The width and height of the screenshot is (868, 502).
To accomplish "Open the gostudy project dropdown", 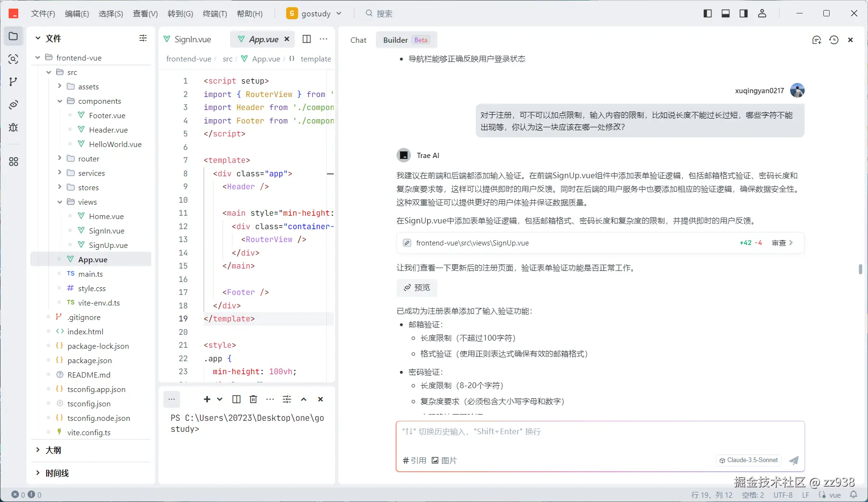I will pyautogui.click(x=314, y=13).
